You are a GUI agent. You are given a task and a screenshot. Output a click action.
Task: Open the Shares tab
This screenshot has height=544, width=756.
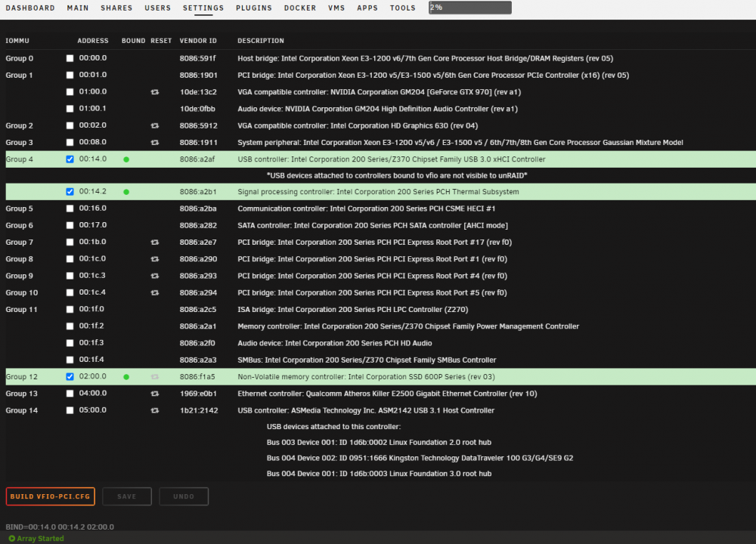(x=116, y=8)
